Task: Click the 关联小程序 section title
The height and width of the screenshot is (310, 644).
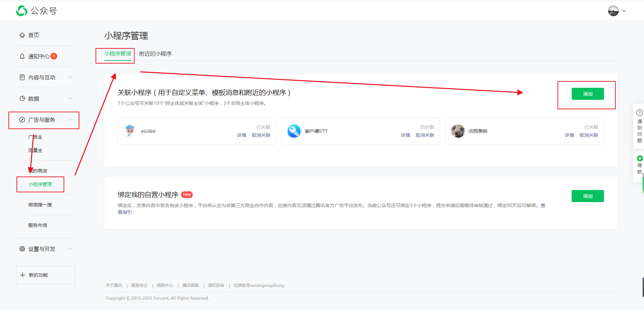Action: tap(204, 92)
